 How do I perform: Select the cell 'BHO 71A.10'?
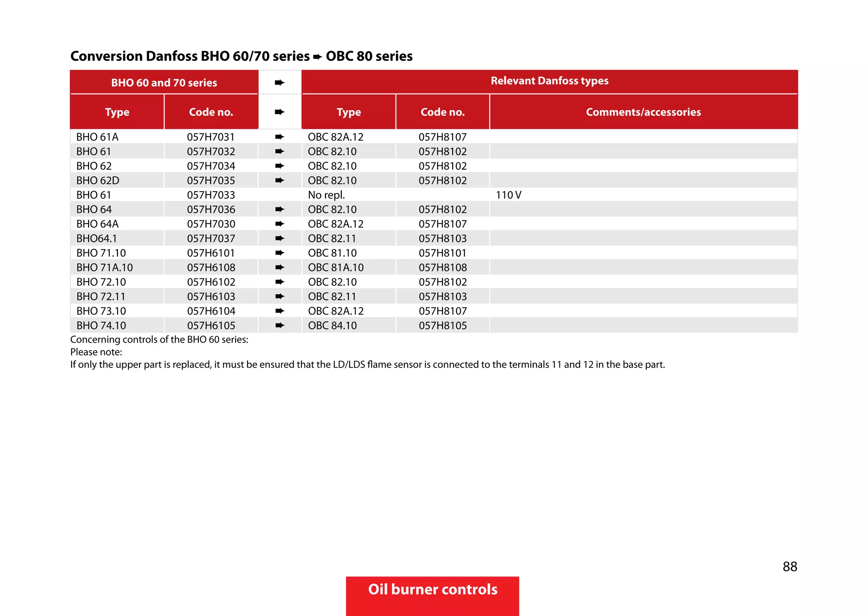coord(105,268)
